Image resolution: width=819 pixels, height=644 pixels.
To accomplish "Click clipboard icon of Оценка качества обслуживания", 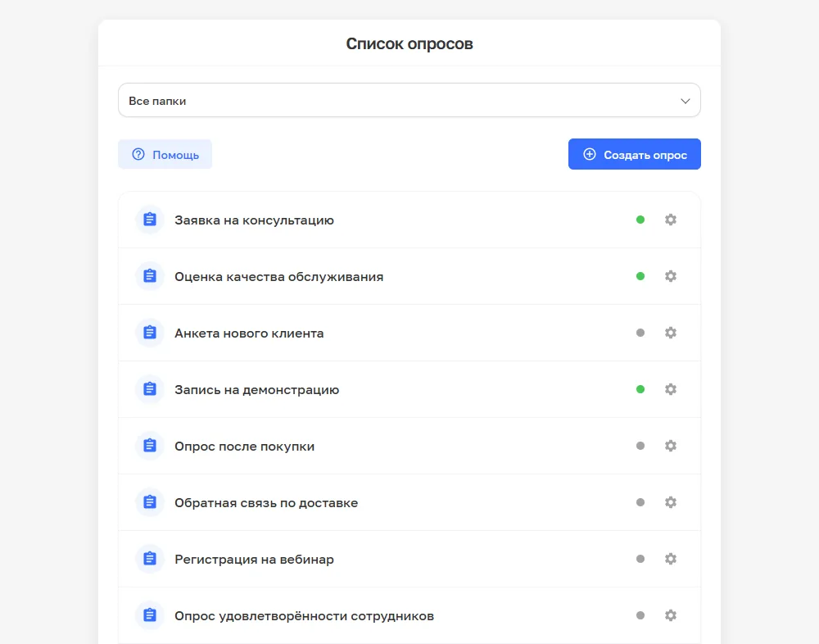I will tap(150, 276).
